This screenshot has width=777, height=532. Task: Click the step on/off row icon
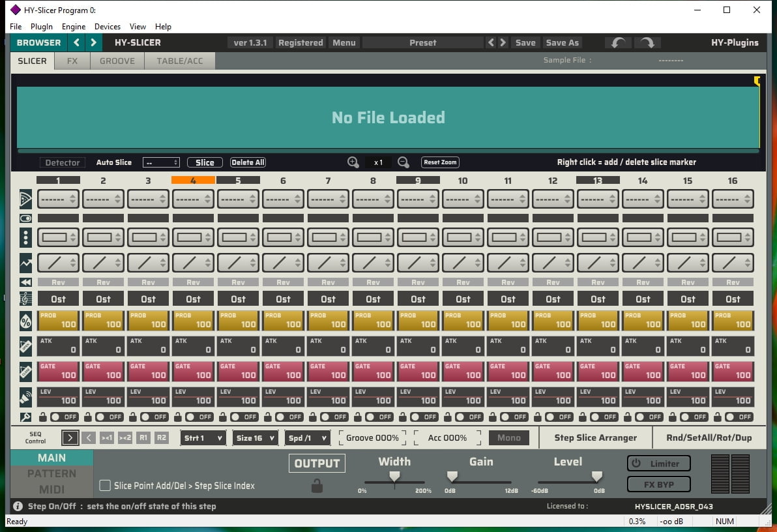(x=25, y=218)
